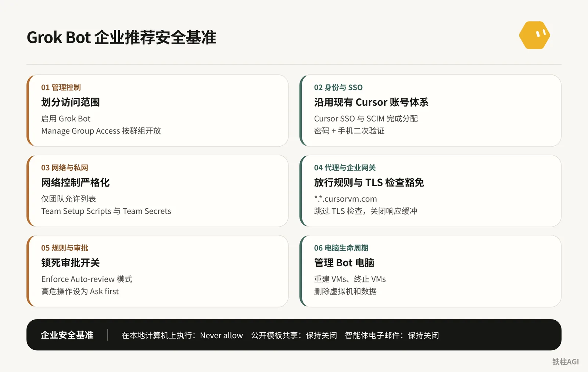
Task: Click "Enforce Auto-review 模式" line
Action: tap(87, 279)
